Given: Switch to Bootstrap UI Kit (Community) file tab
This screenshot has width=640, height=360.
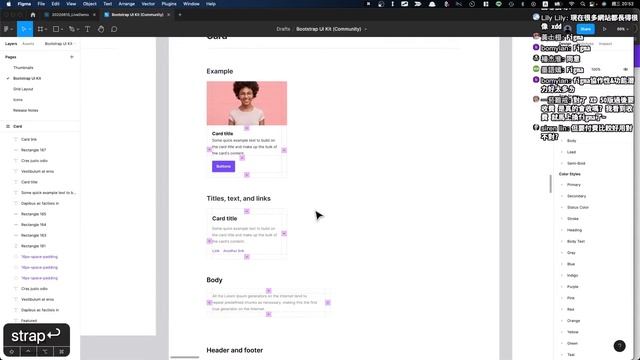Looking at the screenshot, I should coord(137,15).
